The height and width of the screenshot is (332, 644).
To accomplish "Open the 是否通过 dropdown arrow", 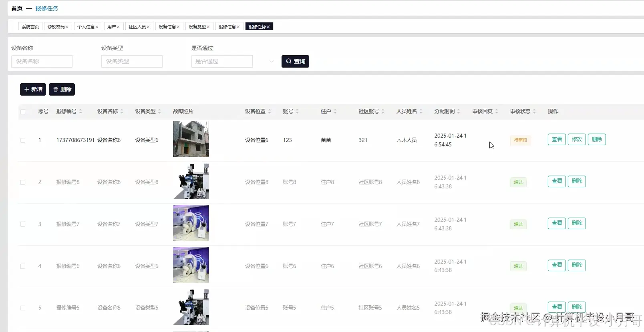I will 272,61.
